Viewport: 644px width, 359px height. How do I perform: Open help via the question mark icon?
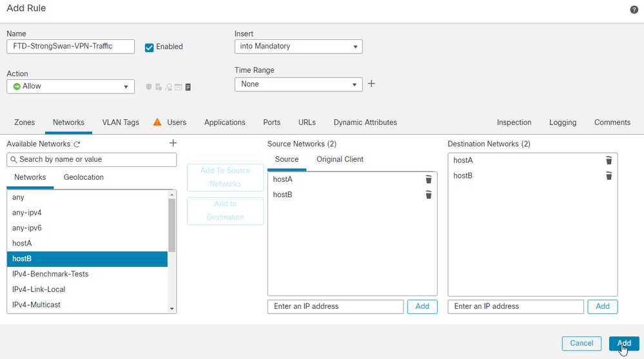[634, 10]
